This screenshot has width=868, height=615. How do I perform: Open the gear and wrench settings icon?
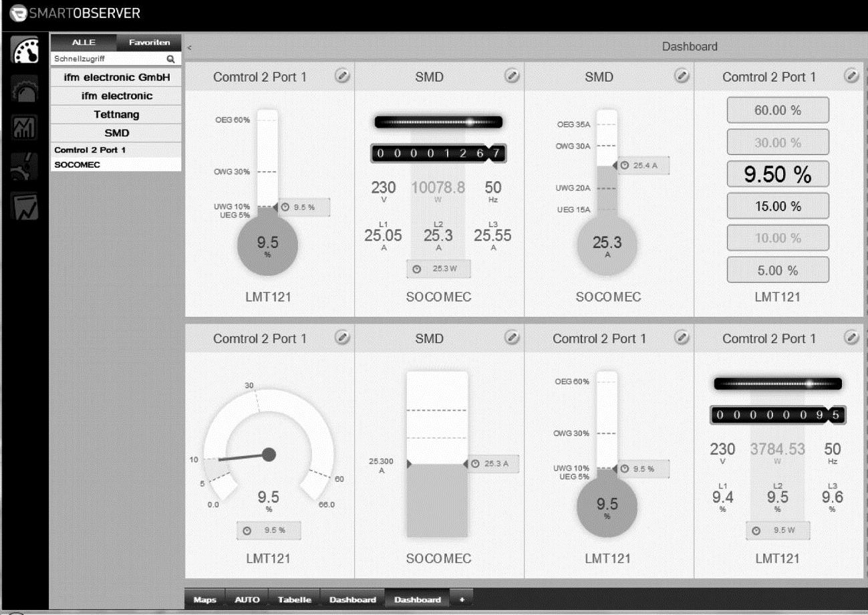tap(25, 167)
